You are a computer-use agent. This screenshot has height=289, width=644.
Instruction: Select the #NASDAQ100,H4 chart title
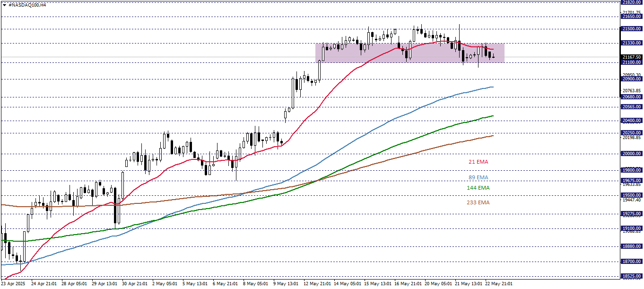point(27,5)
